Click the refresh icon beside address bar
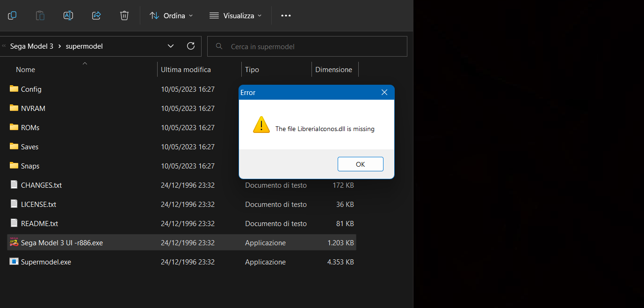The width and height of the screenshot is (644, 308). (191, 46)
